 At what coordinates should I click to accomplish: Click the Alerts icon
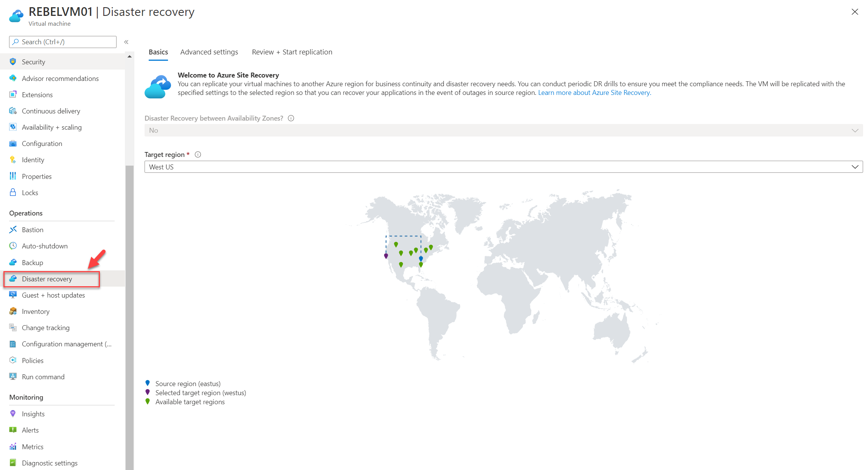(x=13, y=430)
